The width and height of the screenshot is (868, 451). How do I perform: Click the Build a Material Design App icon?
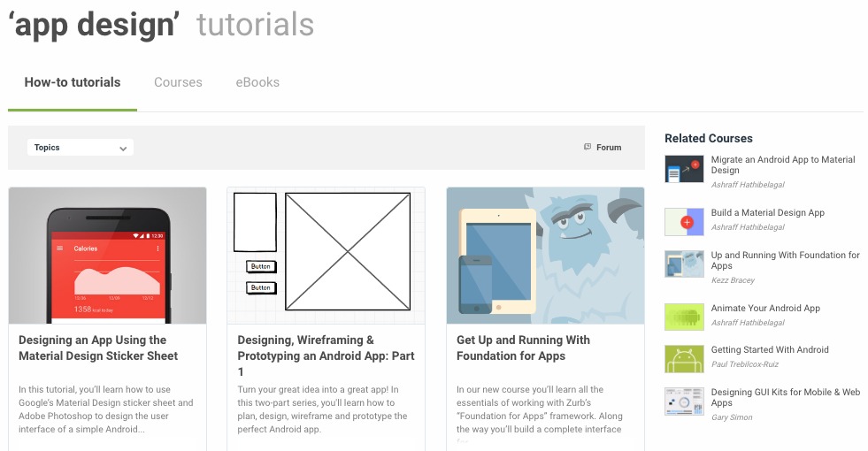[x=684, y=222]
